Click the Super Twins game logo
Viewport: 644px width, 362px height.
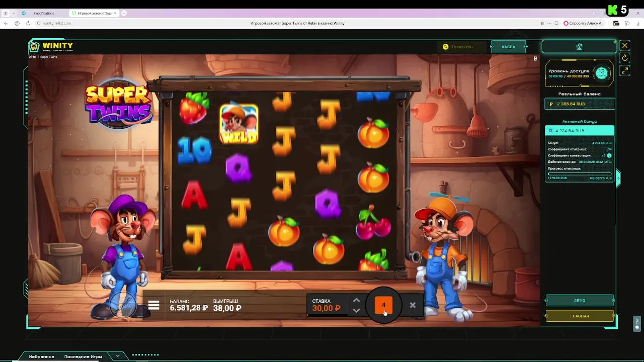pos(119,104)
